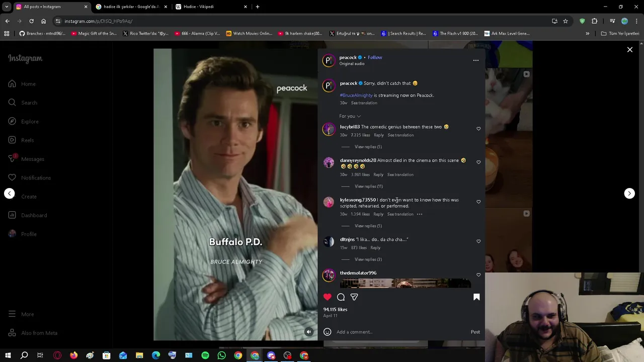The width and height of the screenshot is (644, 362).
Task: Share the post with the send icon
Action: tap(354, 297)
